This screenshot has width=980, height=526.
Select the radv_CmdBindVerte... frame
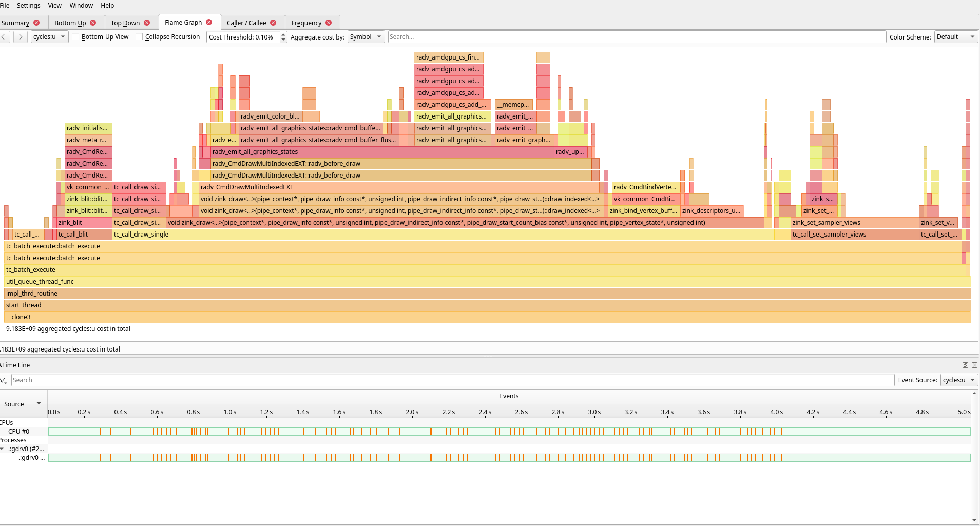646,187
